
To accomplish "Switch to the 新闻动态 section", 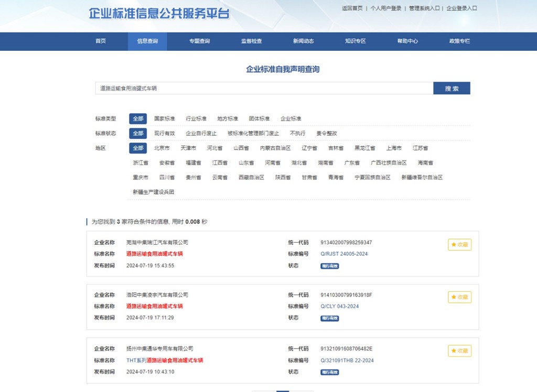I will (304, 41).
